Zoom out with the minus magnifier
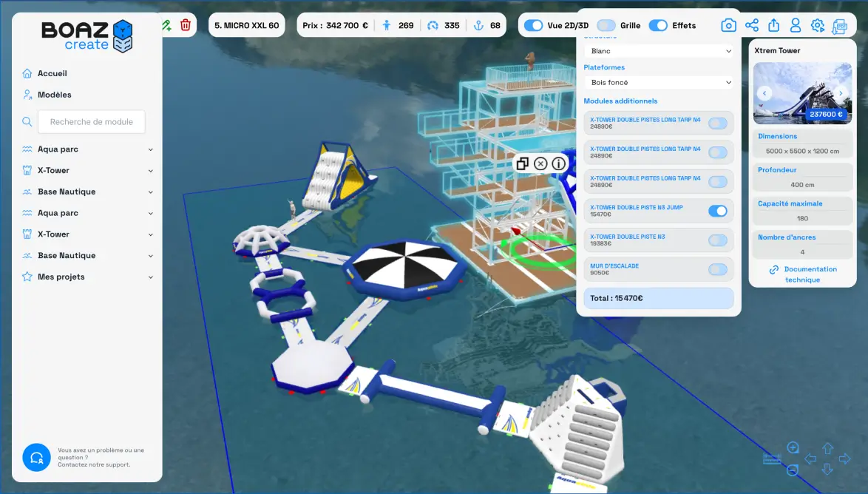This screenshot has height=494, width=868. click(x=793, y=470)
